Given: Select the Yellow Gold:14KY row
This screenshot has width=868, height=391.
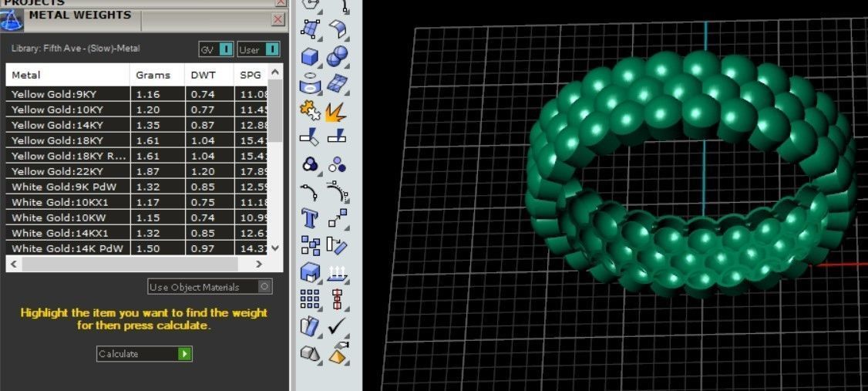Looking at the screenshot, I should (136, 125).
